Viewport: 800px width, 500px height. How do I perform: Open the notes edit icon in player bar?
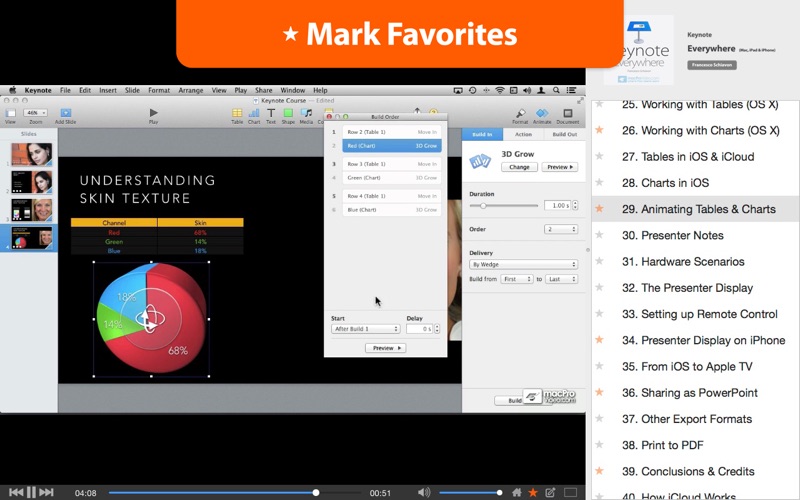click(550, 492)
